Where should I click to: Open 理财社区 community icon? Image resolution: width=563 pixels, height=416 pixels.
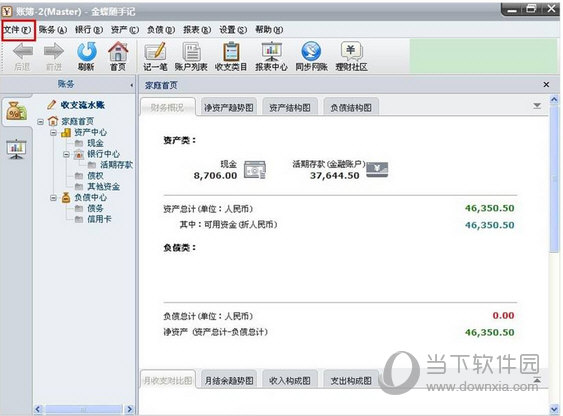pos(352,51)
